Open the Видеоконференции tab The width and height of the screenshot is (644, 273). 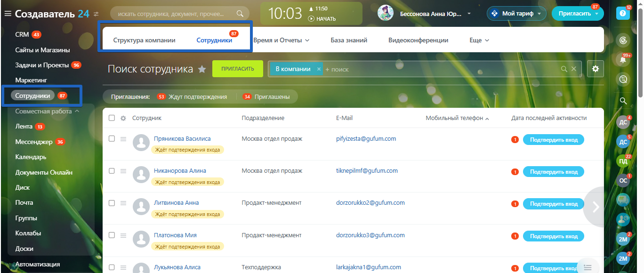tap(418, 40)
